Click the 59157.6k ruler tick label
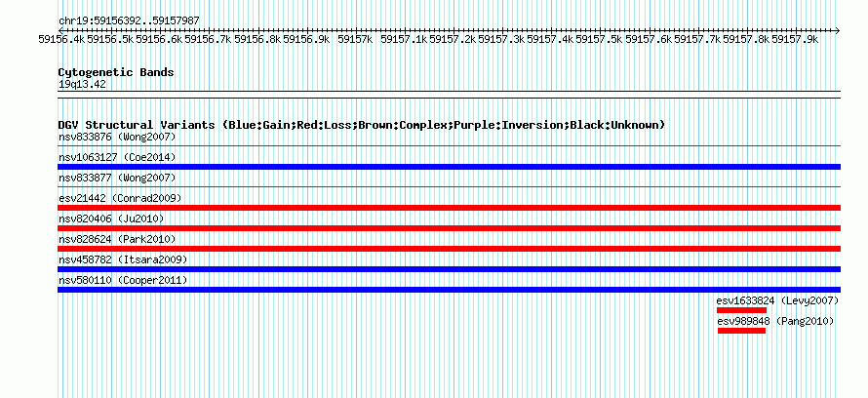The height and width of the screenshot is (398, 868). tap(648, 39)
